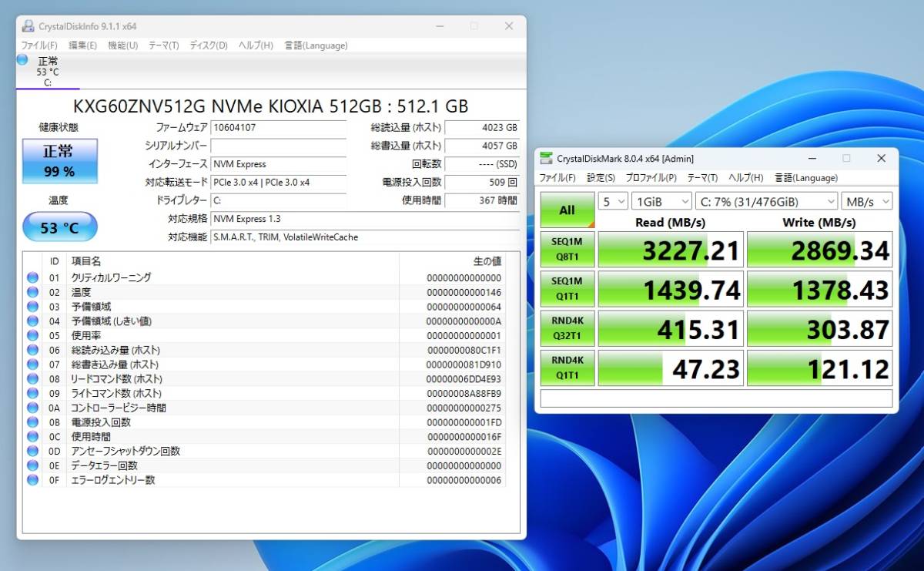Click the 53 °C temperature button

(x=59, y=227)
